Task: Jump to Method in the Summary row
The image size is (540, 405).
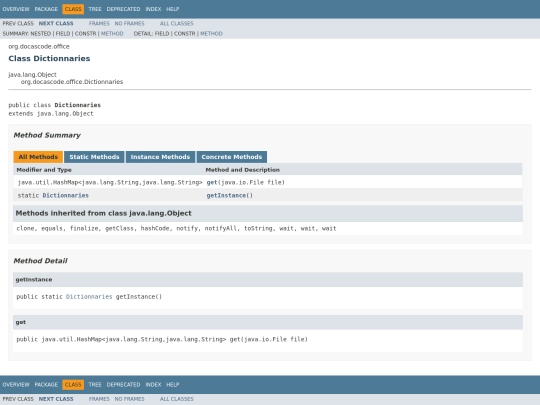Action: click(112, 34)
